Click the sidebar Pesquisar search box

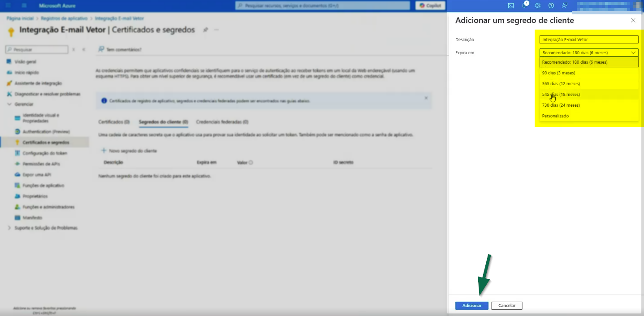(37, 49)
